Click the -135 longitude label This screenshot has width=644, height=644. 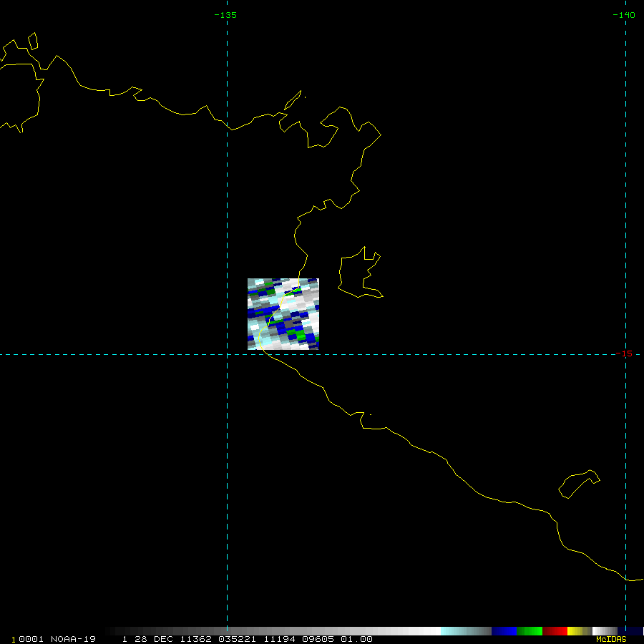pyautogui.click(x=225, y=15)
